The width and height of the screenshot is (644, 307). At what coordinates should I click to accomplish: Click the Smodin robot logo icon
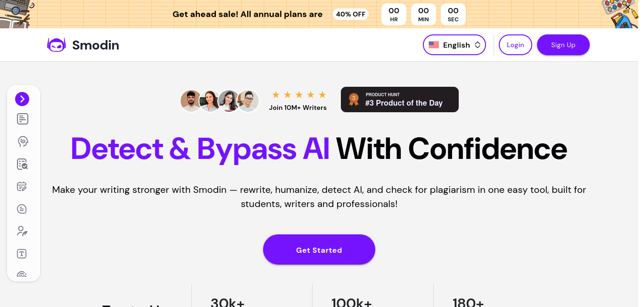point(57,45)
